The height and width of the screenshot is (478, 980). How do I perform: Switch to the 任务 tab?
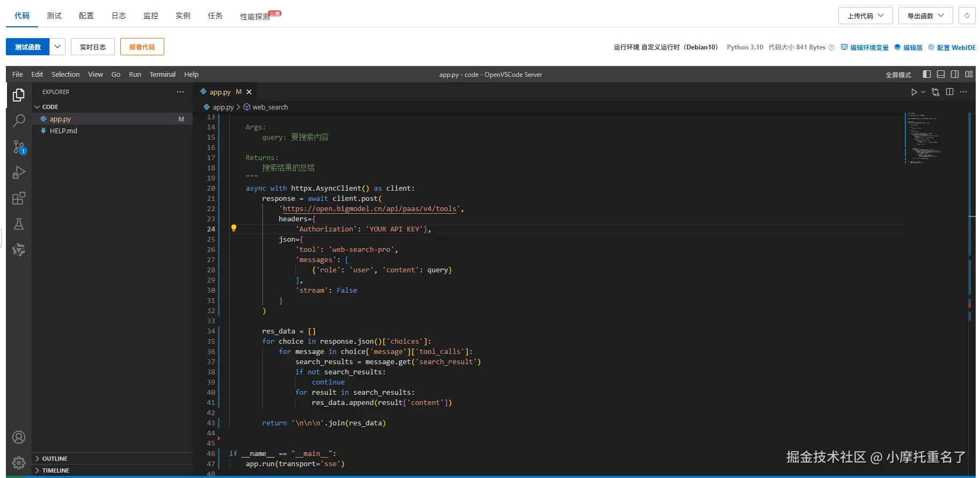point(215,16)
